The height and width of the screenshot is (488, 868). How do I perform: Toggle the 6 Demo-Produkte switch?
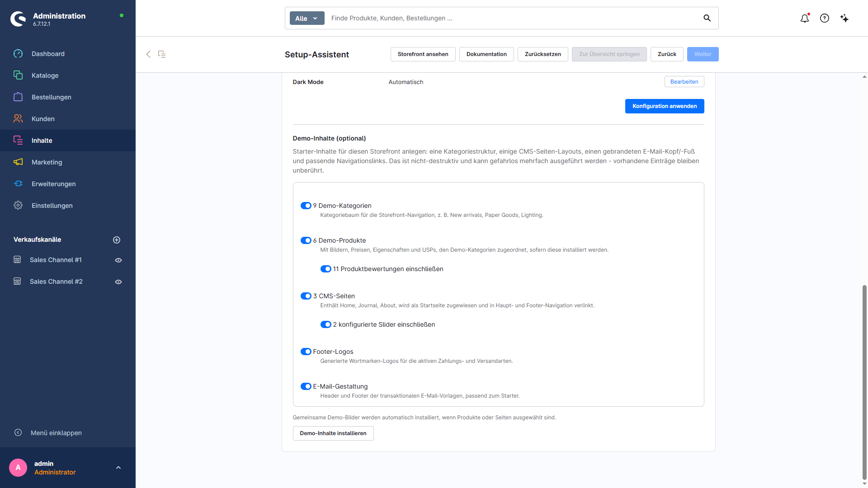click(306, 240)
